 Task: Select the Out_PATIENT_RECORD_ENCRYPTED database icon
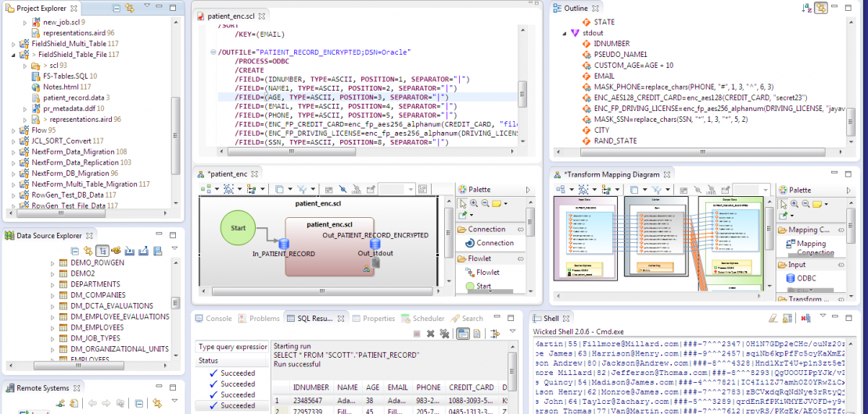(375, 244)
